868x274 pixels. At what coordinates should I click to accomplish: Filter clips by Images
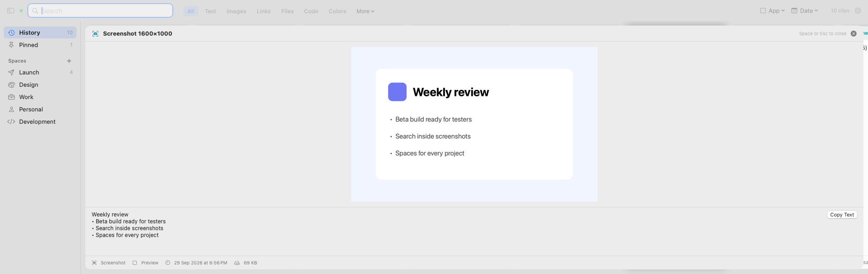(x=236, y=11)
